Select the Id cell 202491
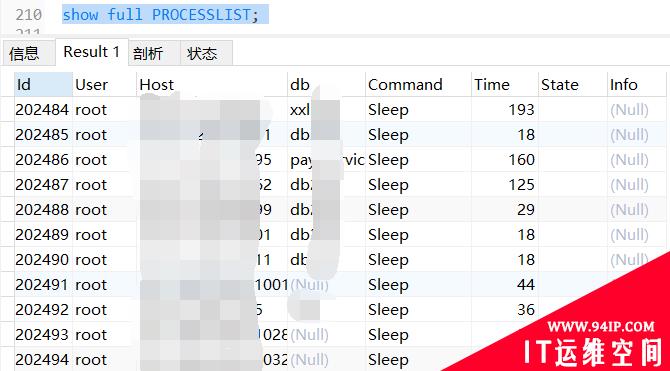 42,285
